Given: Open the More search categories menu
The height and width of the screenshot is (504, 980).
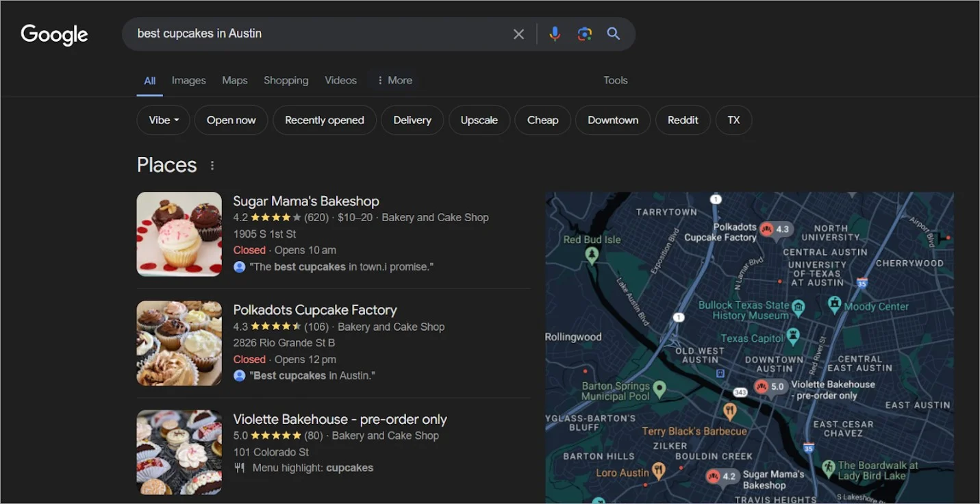Looking at the screenshot, I should (x=394, y=80).
